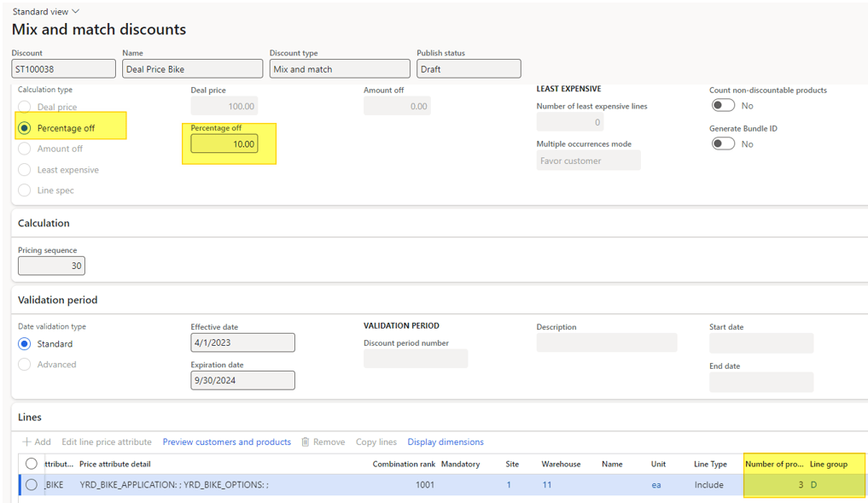Select the Least expensive calculation type
Image resolution: width=868 pixels, height=503 pixels.
[x=24, y=169]
